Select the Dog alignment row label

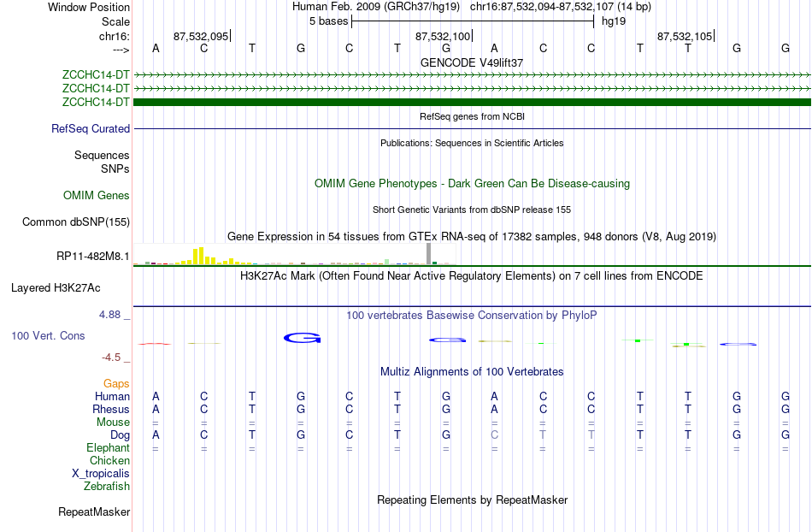[120, 435]
